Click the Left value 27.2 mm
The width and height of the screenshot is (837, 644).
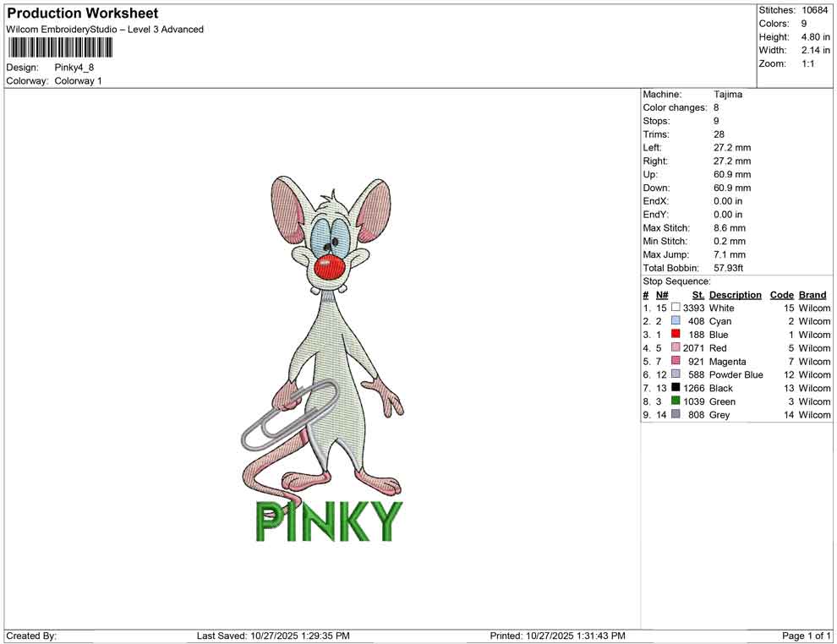(x=732, y=147)
